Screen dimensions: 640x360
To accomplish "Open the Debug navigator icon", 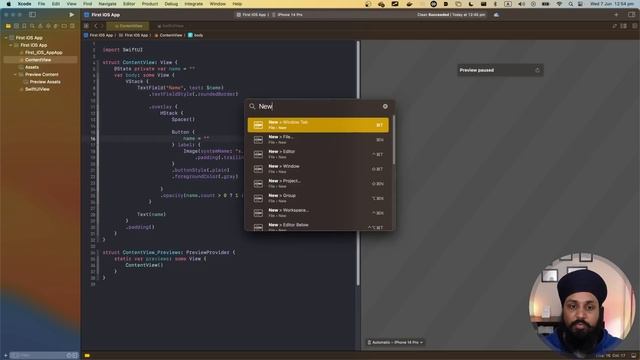I will (56, 26).
